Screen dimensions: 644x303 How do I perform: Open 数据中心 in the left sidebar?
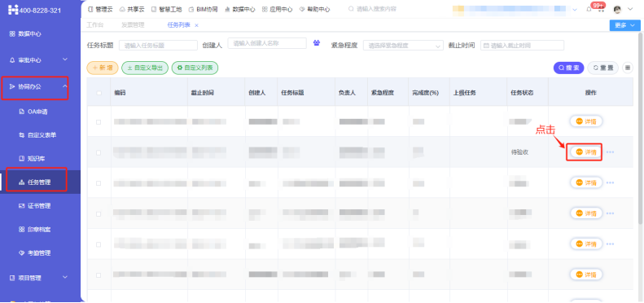(25, 34)
